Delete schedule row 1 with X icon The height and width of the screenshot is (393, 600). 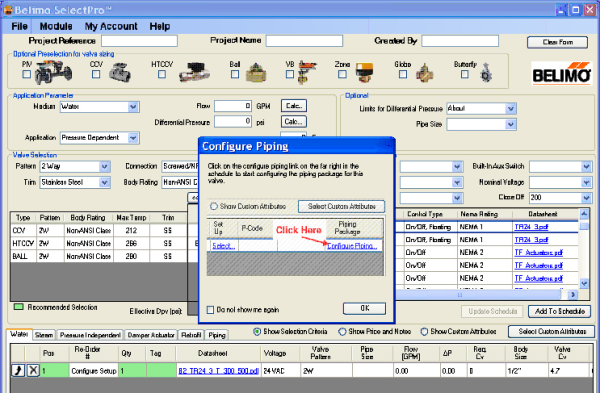[33, 370]
